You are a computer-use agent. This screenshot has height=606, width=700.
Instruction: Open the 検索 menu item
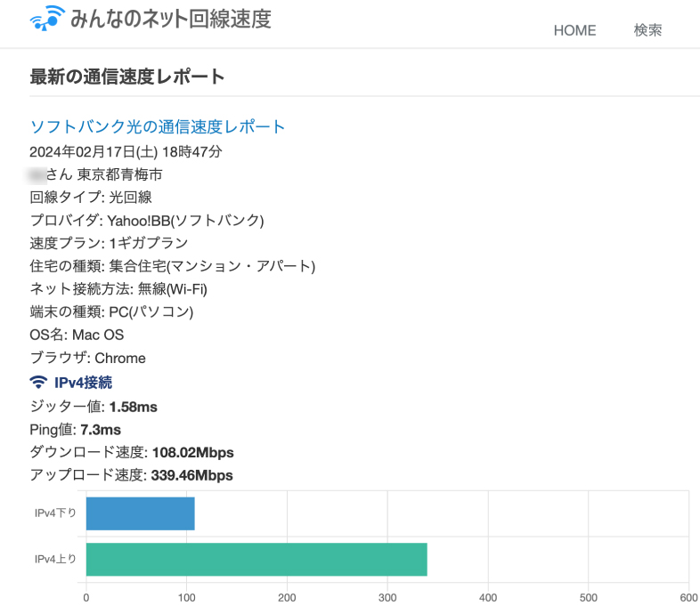click(647, 30)
